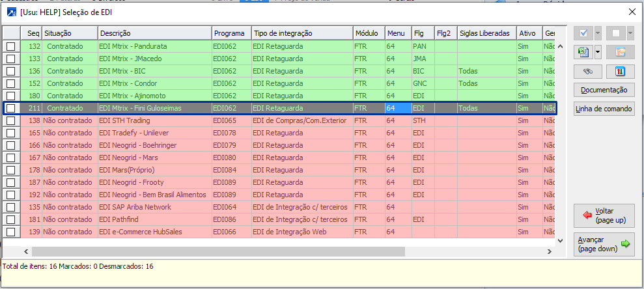Image resolution: width=644 pixels, height=289 pixels.
Task: Tick checkbox for EDI Neogrid - Mars row
Action: click(x=11, y=158)
